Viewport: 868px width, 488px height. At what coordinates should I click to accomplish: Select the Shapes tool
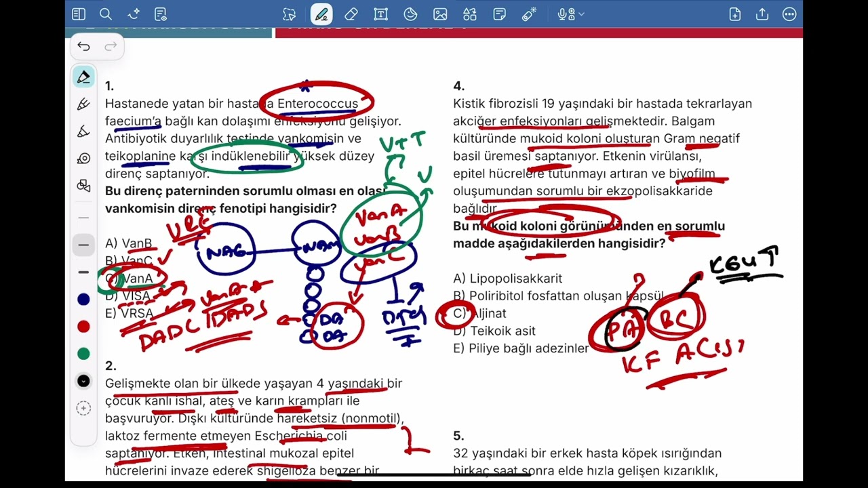[x=470, y=14]
